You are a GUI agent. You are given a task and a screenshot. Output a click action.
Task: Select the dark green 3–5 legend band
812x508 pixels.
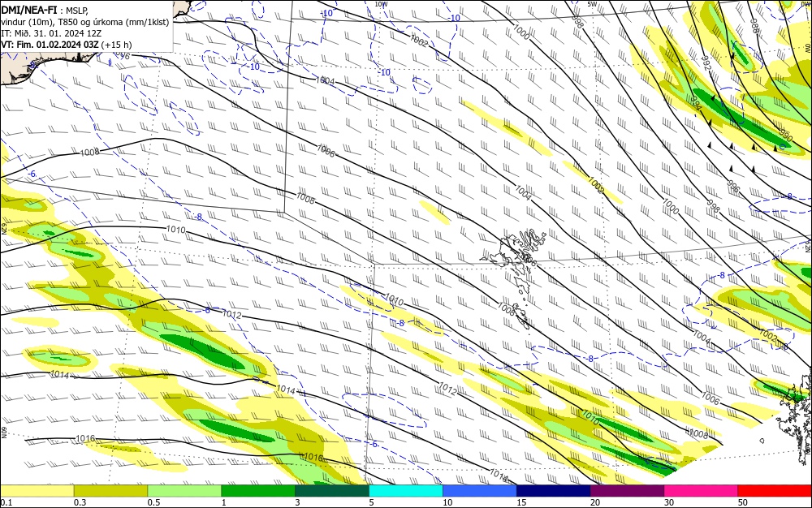coord(332,490)
